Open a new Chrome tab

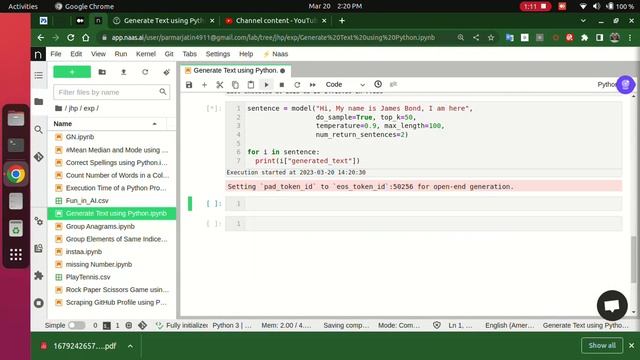(x=342, y=20)
